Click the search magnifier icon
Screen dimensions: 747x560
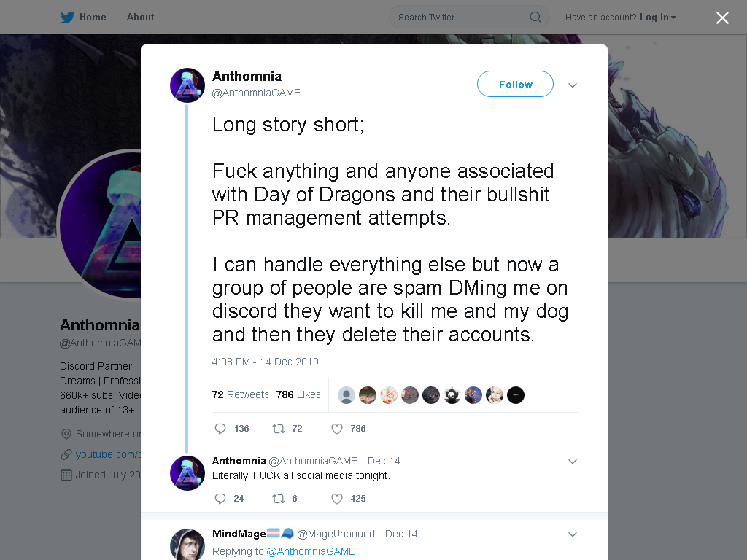(535, 17)
